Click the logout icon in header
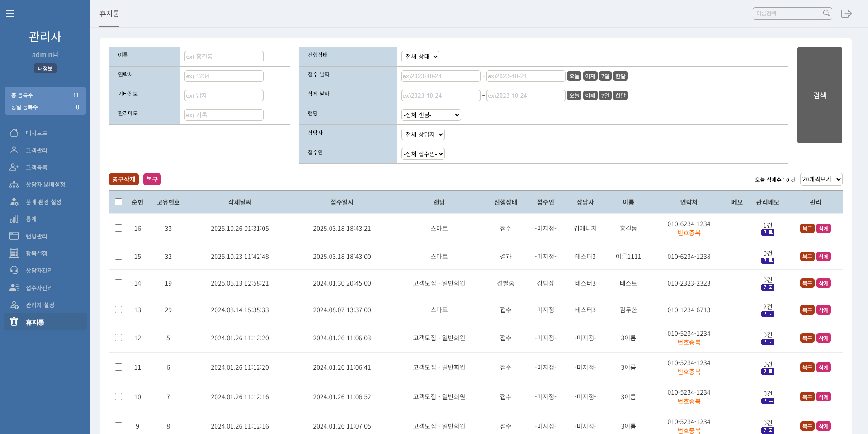Screen dimensions: 868x434 click(x=846, y=14)
